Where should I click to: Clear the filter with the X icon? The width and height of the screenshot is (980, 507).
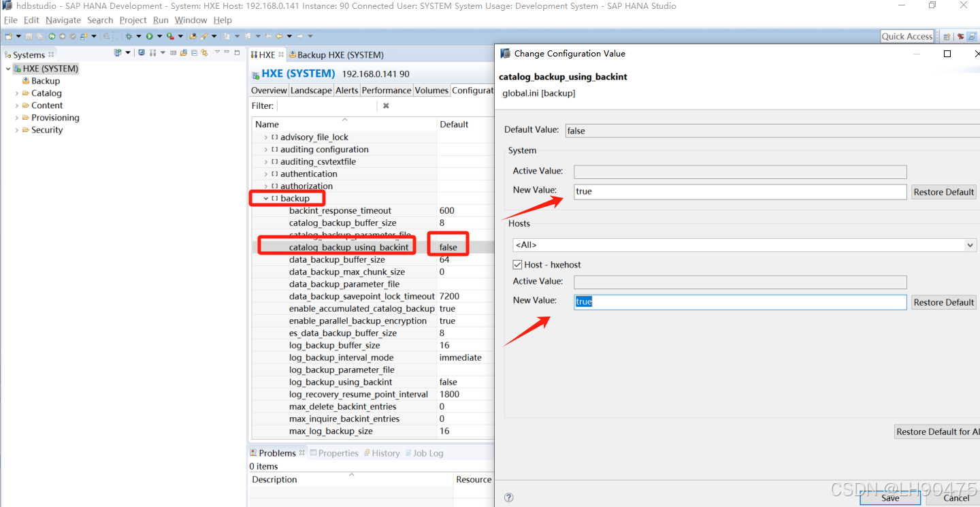coord(386,106)
